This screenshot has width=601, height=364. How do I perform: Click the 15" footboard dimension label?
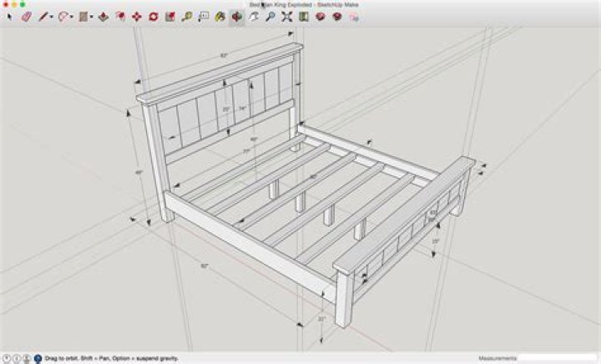(x=435, y=241)
